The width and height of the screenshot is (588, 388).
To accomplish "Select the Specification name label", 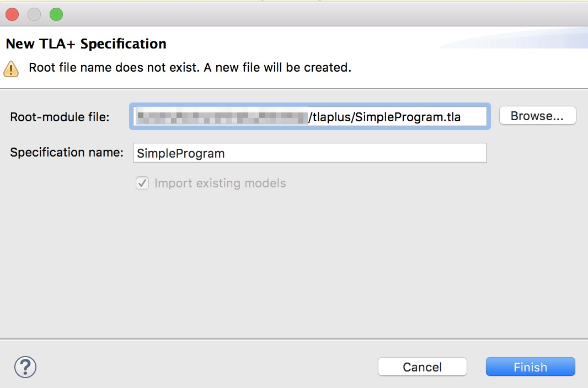I will tap(67, 153).
